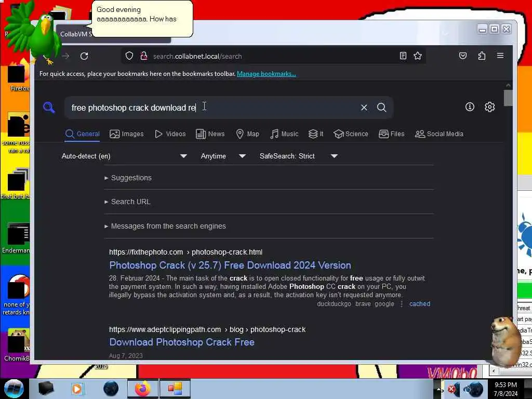Click the dark globe taskbar icon

(111, 389)
